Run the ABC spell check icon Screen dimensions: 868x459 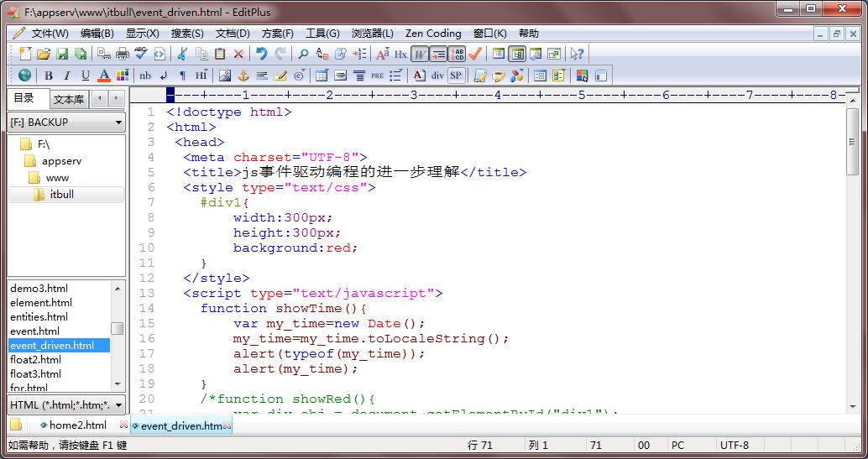140,54
